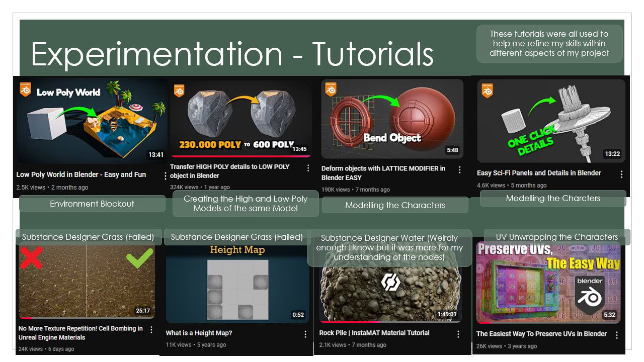Click the green checkmark on Cell Bombing thumbnail

pos(139,257)
